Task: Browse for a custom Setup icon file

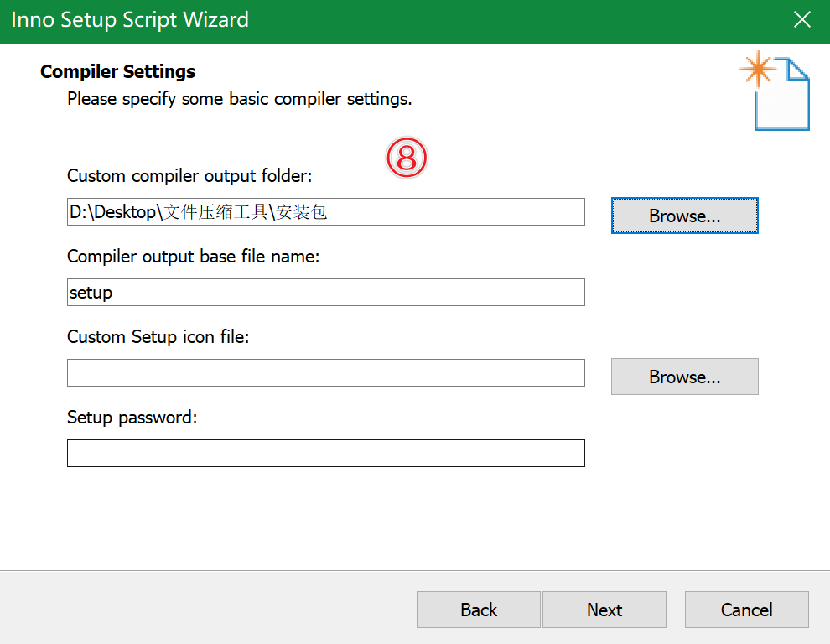Action: pyautogui.click(x=684, y=377)
